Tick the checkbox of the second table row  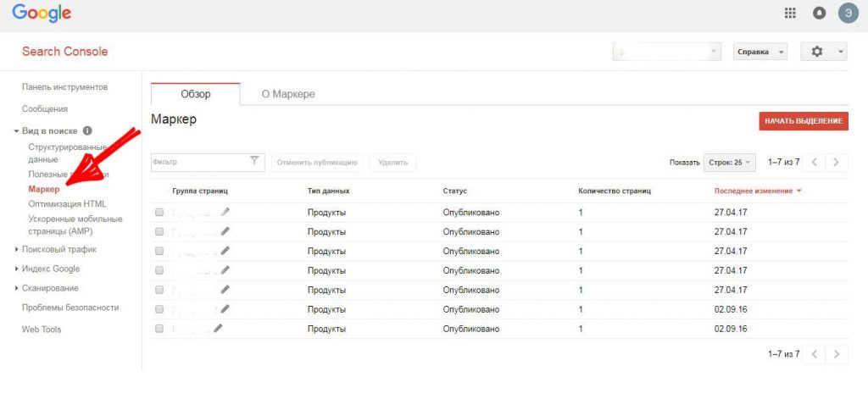pyautogui.click(x=159, y=232)
